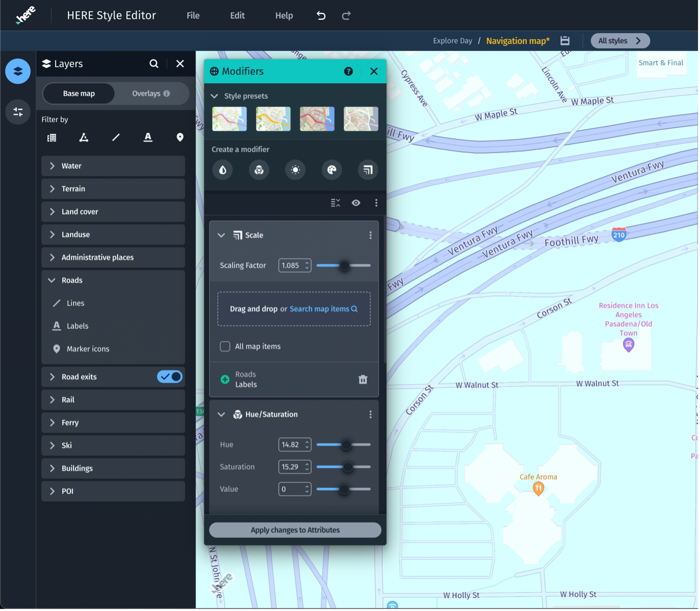700x611 pixels.
Task: Create a color palette modifier
Action: pos(332,170)
